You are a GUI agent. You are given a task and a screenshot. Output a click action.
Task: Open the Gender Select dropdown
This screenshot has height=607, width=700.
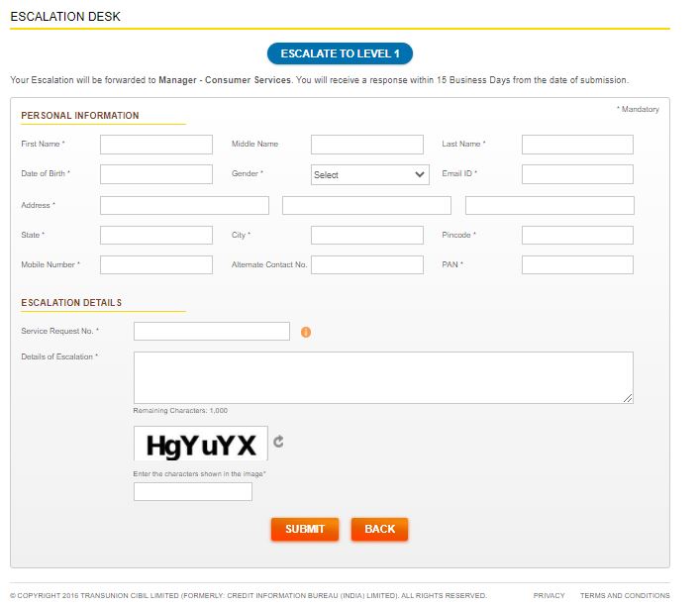[x=368, y=174]
